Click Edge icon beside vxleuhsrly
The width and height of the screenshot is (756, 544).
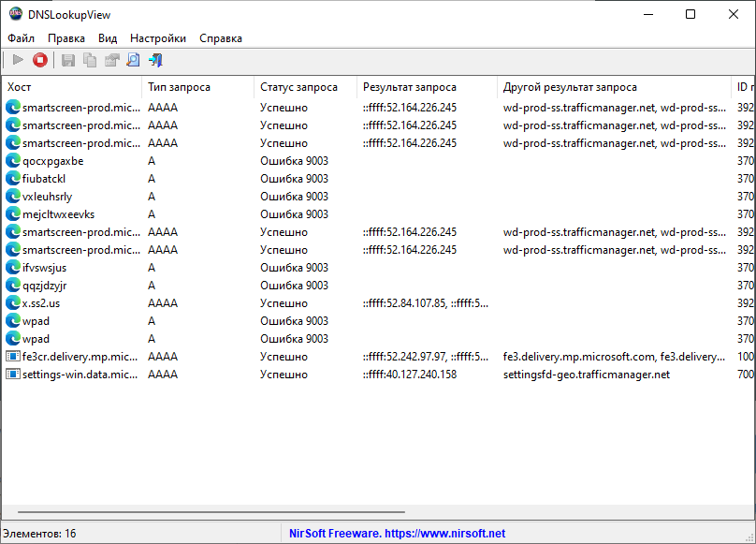pyautogui.click(x=13, y=197)
